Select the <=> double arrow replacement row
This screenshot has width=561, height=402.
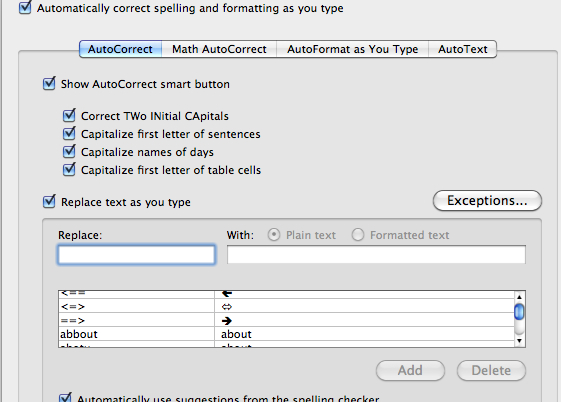point(286,307)
